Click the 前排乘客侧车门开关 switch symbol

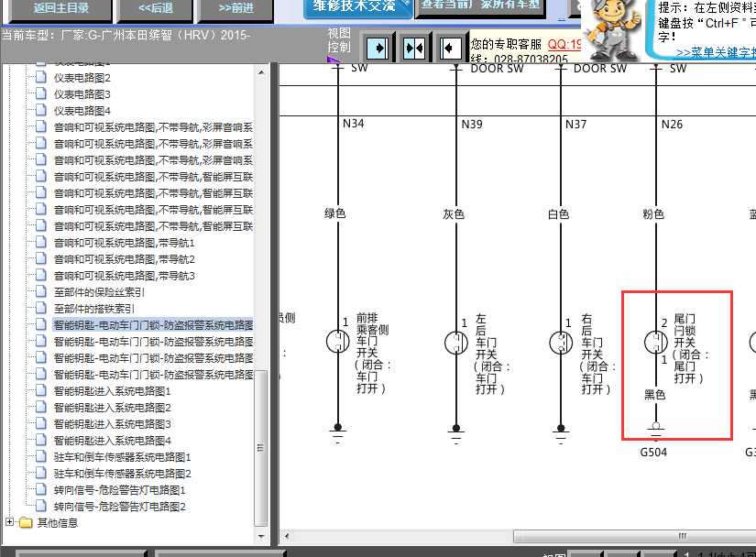click(338, 341)
